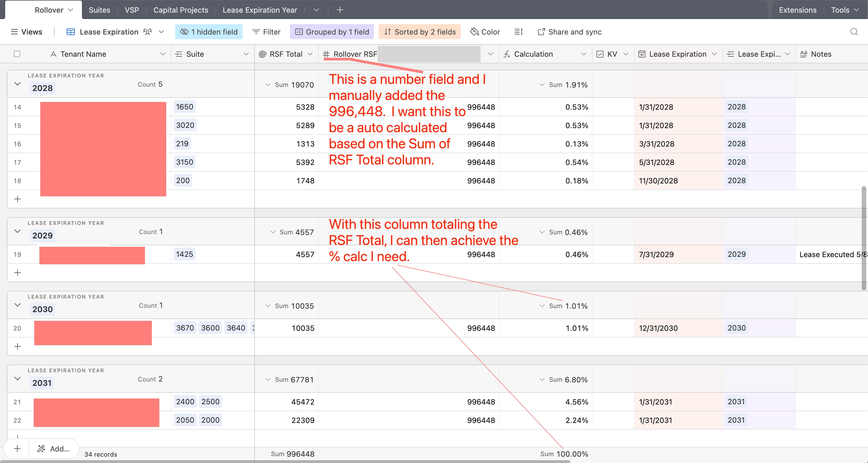
Task: Collapse the 2030 lease expiration group
Action: click(18, 305)
